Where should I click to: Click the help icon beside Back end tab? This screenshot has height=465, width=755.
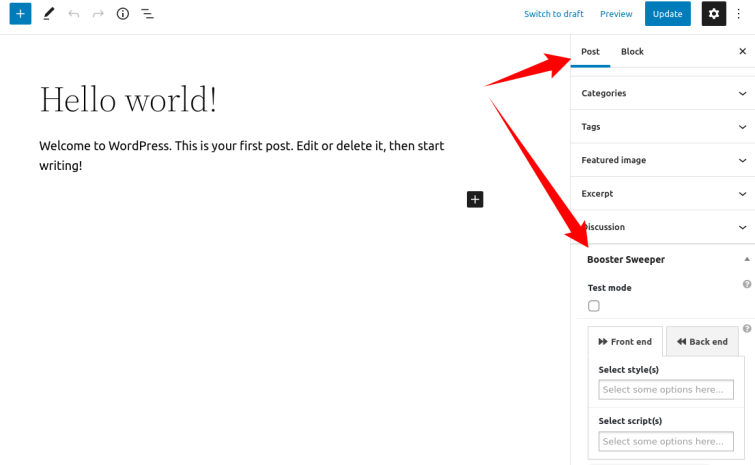tap(747, 329)
